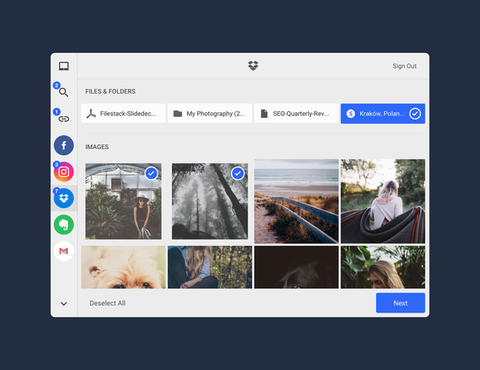The image size is (480, 370).
Task: Select the Facebook source
Action: [x=64, y=145]
